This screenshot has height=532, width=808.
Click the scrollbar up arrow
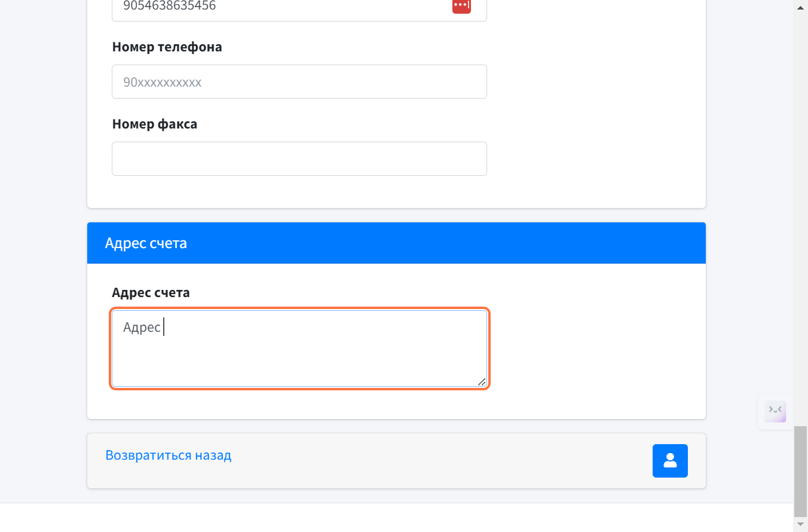tap(800, 7)
